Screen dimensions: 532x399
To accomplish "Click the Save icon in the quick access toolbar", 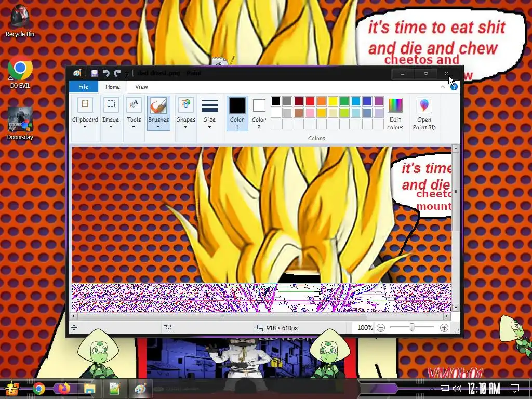I will coord(95,73).
